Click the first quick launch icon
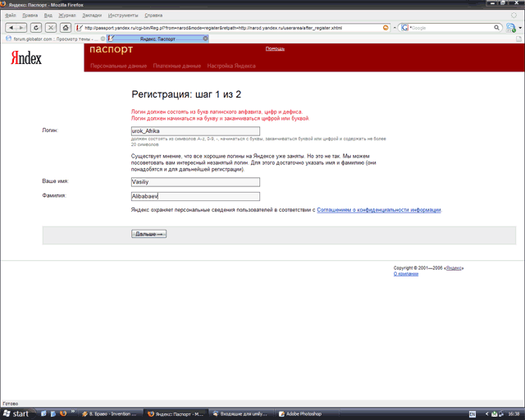Screen dimensions: 525x420 (43, 413)
